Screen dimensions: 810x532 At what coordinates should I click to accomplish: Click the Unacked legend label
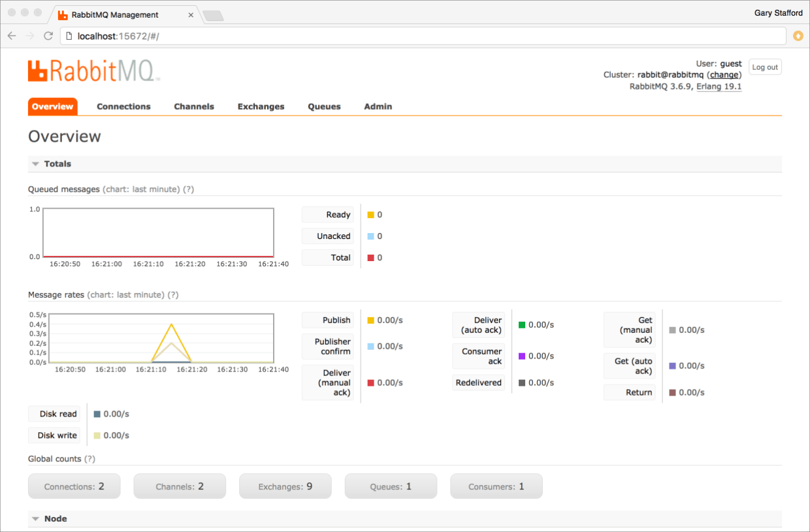328,236
